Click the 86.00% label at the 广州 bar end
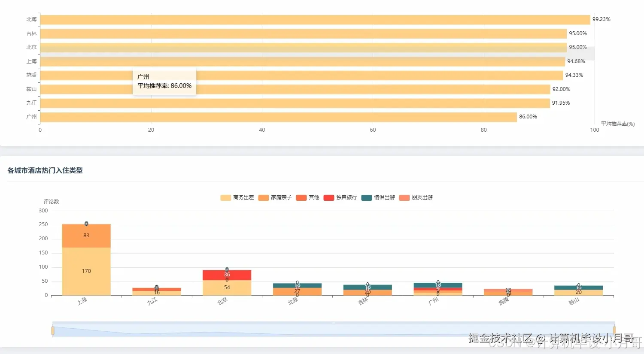644x354 pixels. pos(528,117)
